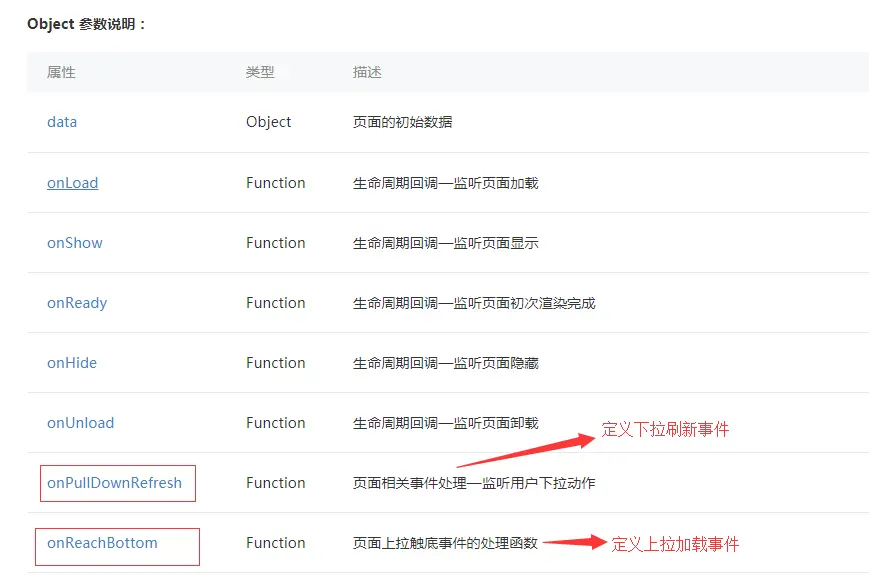Image resolution: width=869 pixels, height=584 pixels.
Task: Select the 描述 column header
Action: click(x=367, y=73)
